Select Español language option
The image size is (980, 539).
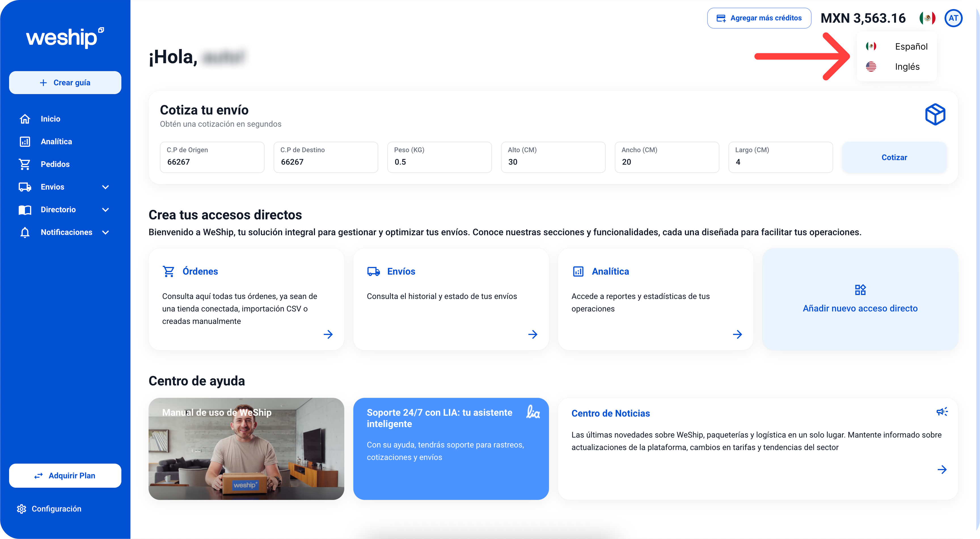tap(897, 46)
